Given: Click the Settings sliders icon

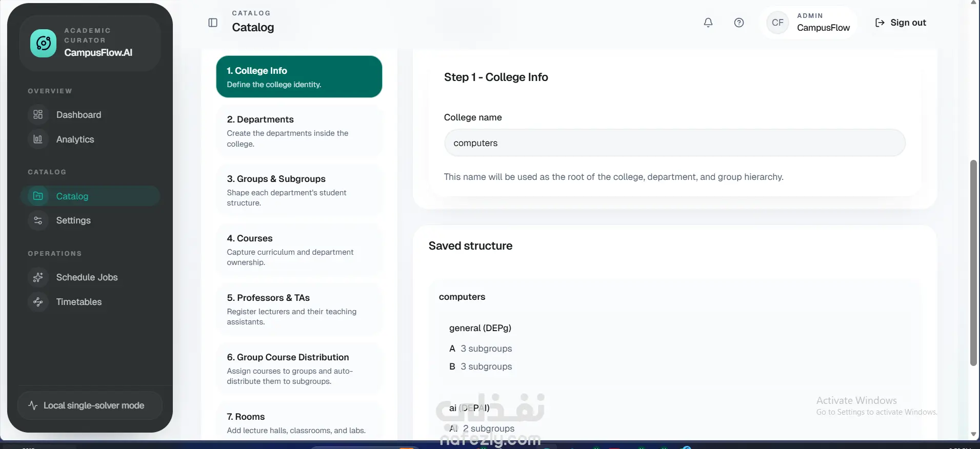Looking at the screenshot, I should coord(38,220).
